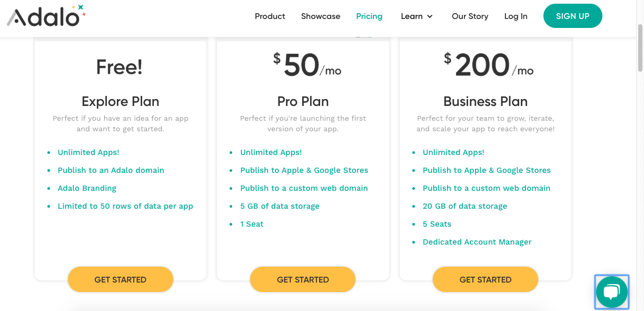This screenshot has width=644, height=311.
Task: Get started with the Business Plan
Action: pyautogui.click(x=485, y=279)
